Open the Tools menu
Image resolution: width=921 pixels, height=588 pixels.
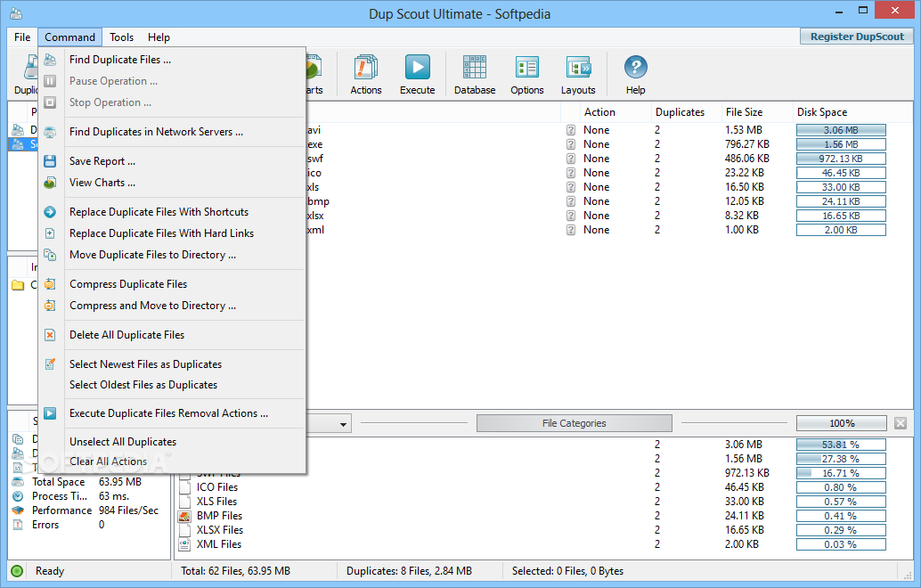122,37
